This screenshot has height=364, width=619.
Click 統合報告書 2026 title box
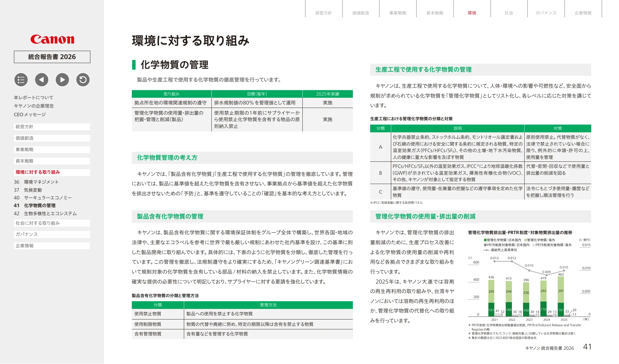52,57
